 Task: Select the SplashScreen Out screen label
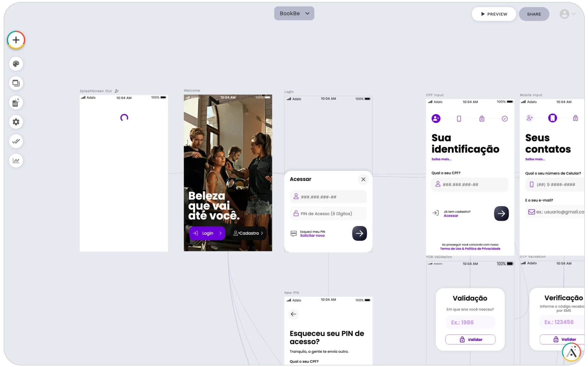[96, 91]
